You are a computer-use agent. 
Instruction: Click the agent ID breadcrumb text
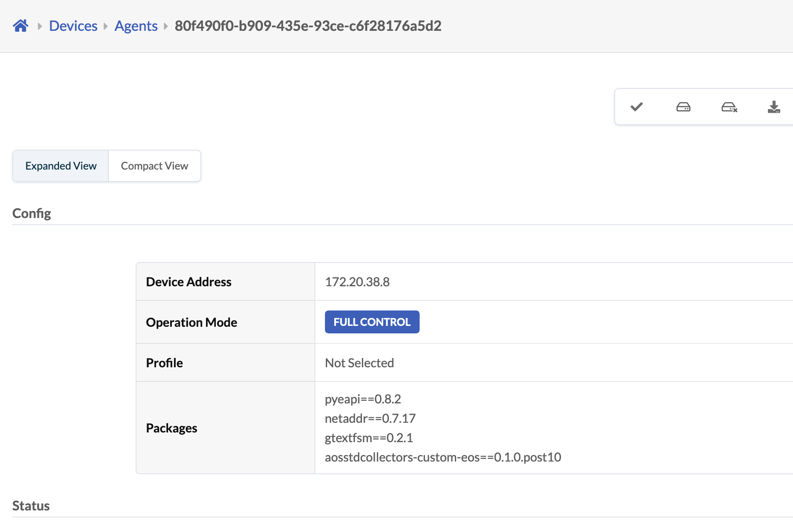coord(308,26)
